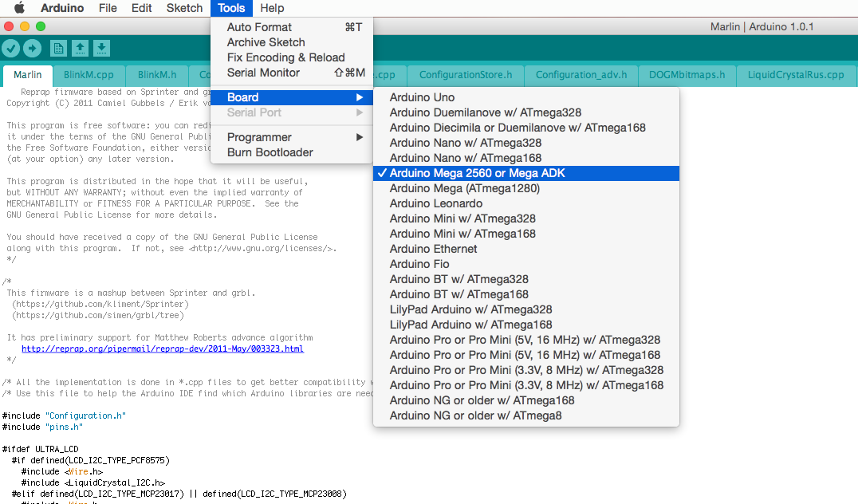Select Arduino Uno board
The width and height of the screenshot is (858, 504).
pos(525,97)
